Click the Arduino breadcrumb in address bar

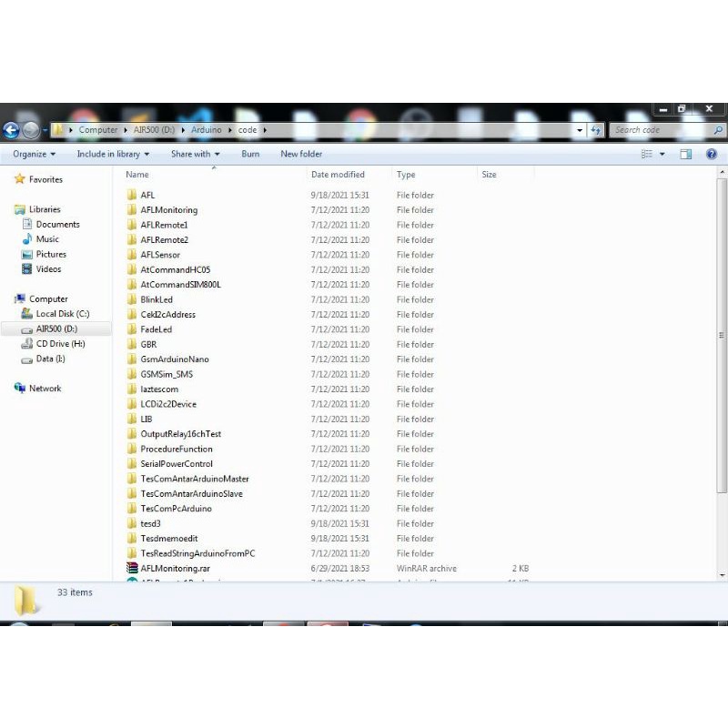pos(206,130)
